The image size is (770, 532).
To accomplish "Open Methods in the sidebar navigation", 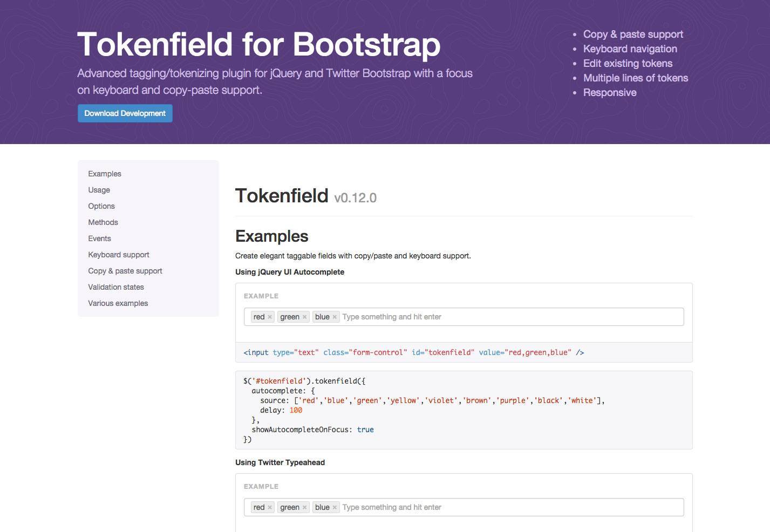I will coord(103,222).
